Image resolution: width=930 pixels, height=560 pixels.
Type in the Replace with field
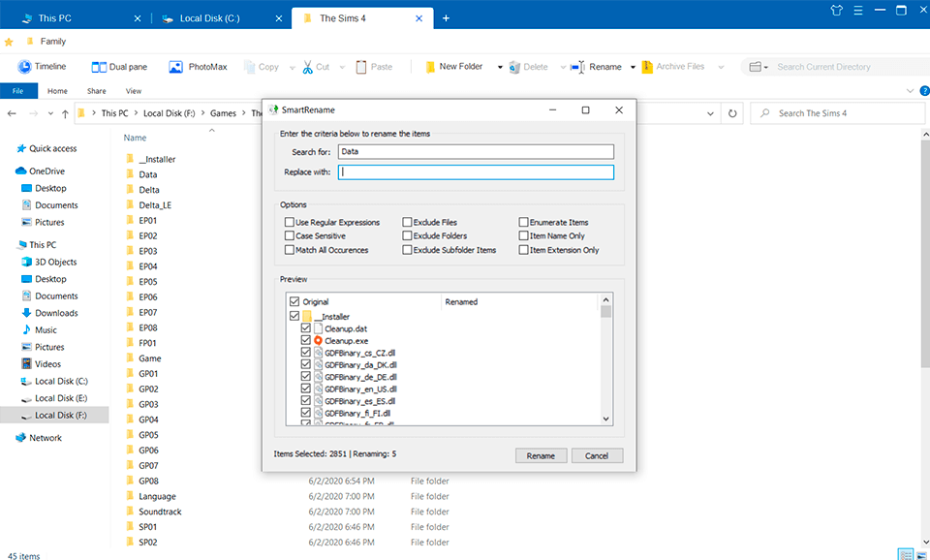(476, 171)
